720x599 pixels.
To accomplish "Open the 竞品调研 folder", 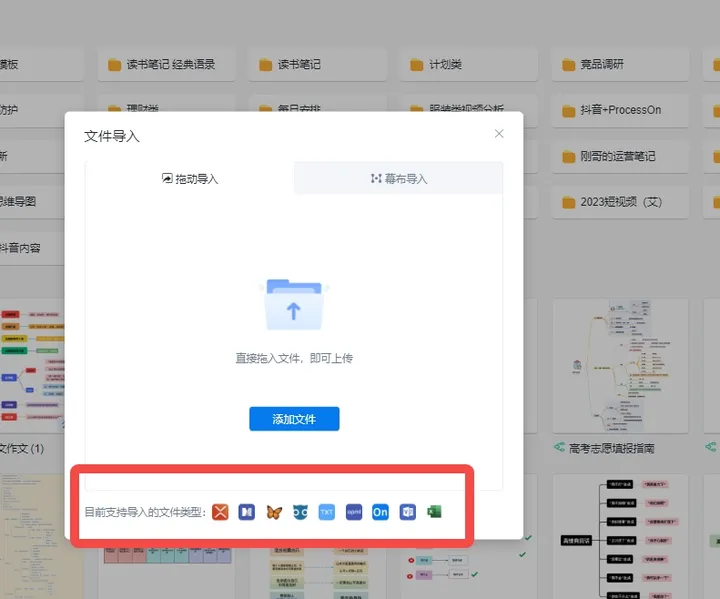I will [620, 64].
